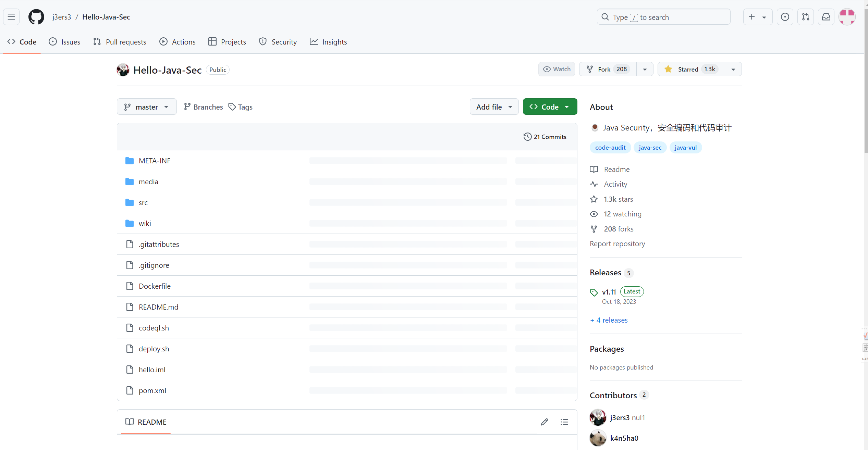Focus the Type / to search field

click(x=663, y=17)
